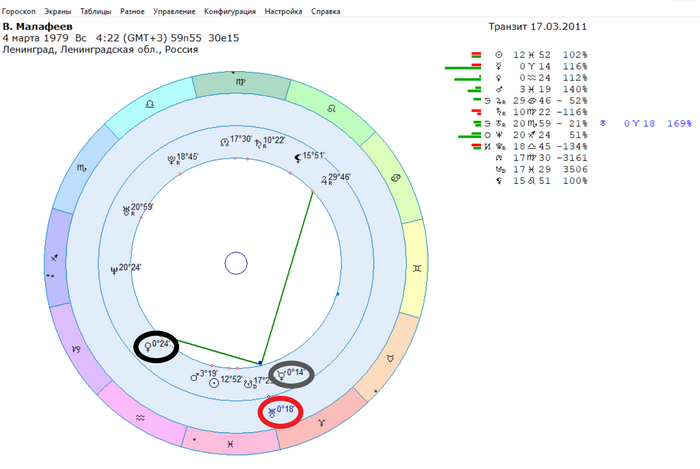Open the Разное menu

coord(132,12)
